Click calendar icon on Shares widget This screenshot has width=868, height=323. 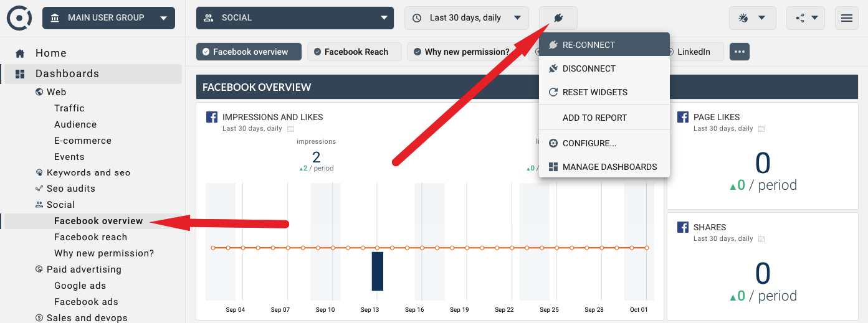(761, 239)
